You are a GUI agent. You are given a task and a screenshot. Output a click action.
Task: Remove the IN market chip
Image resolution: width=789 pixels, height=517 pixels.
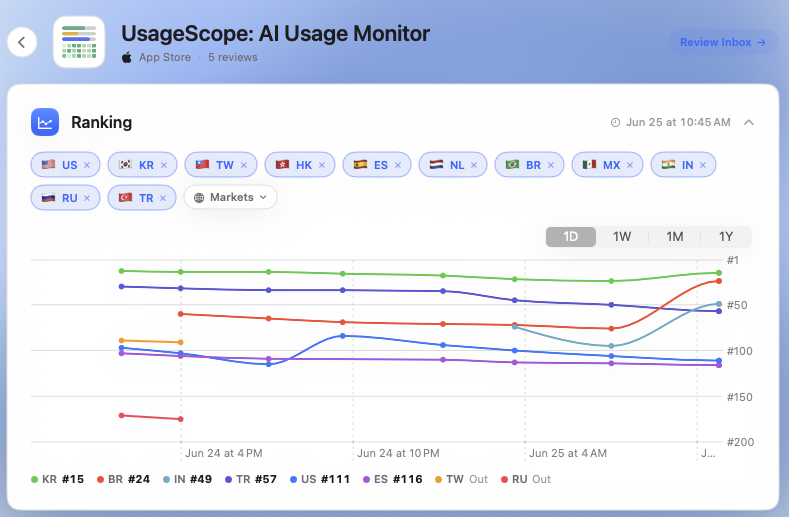tap(702, 165)
